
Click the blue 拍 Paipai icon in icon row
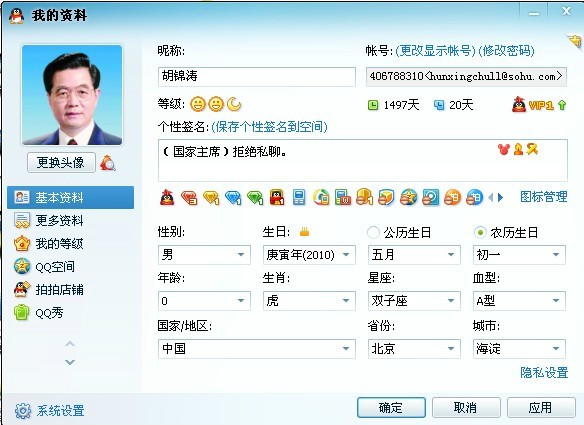tap(474, 197)
